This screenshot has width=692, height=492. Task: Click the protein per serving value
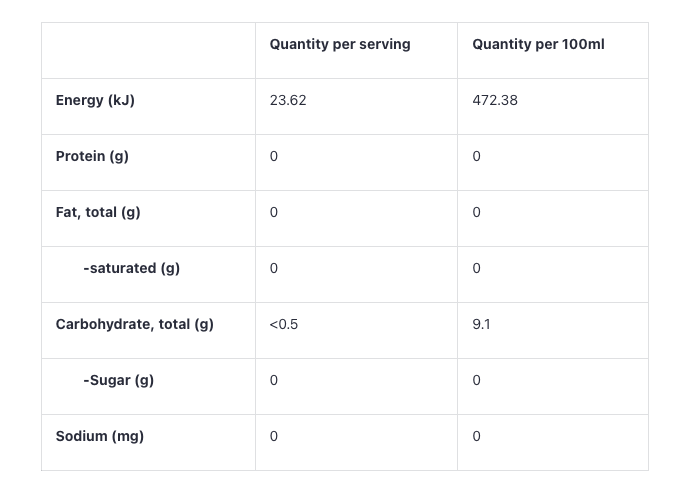pos(274,157)
